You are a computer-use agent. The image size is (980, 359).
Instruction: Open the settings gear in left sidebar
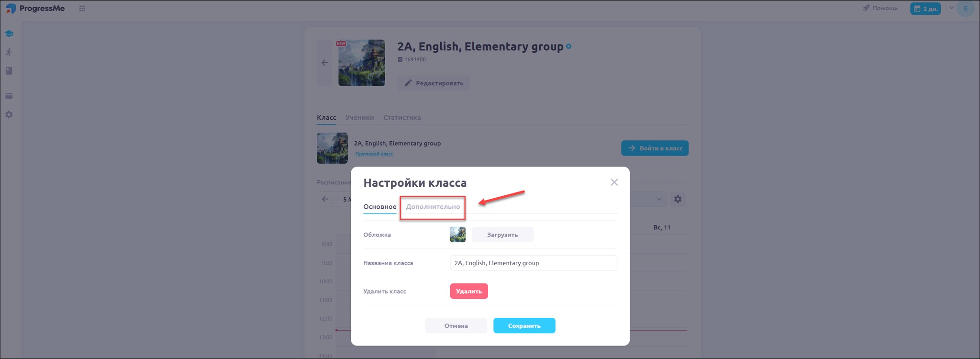point(9,115)
